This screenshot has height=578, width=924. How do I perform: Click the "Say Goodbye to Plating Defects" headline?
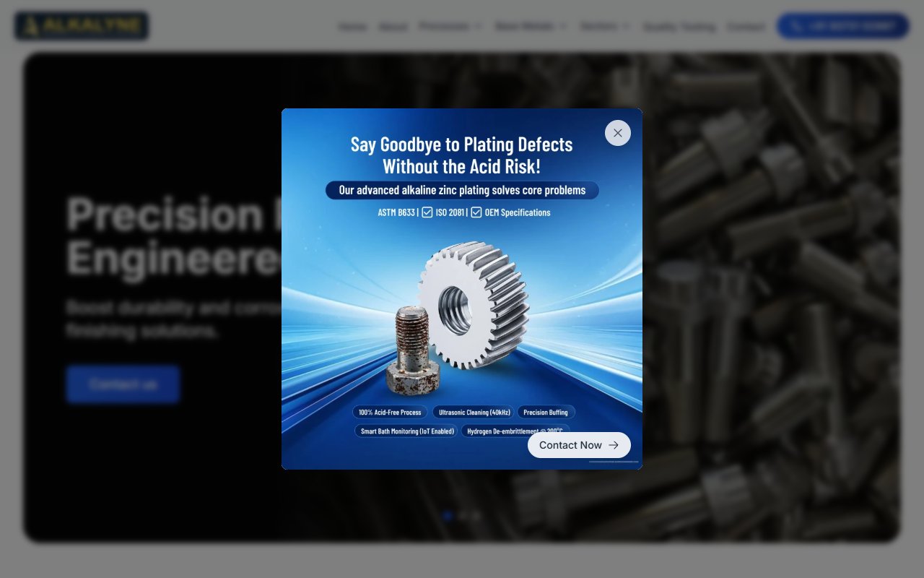462,144
